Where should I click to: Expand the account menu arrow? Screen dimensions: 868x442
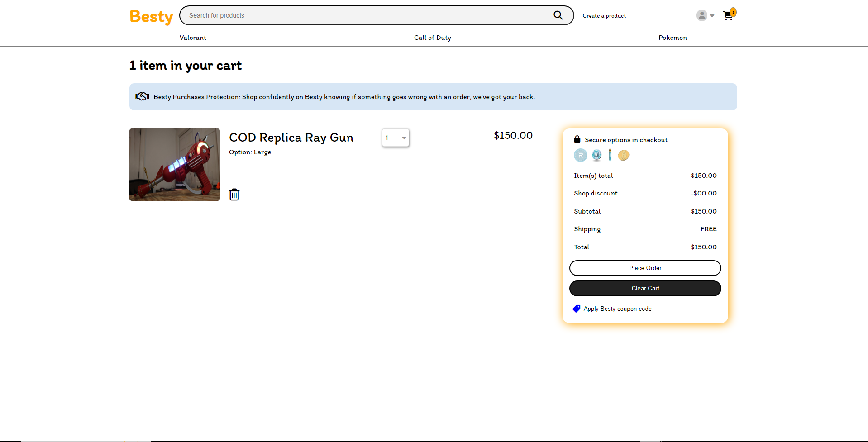tap(712, 16)
